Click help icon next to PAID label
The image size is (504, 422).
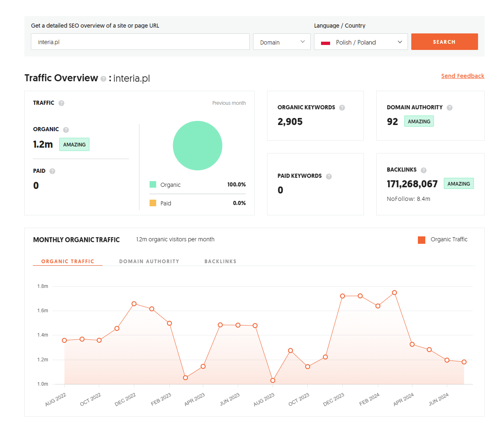[52, 171]
